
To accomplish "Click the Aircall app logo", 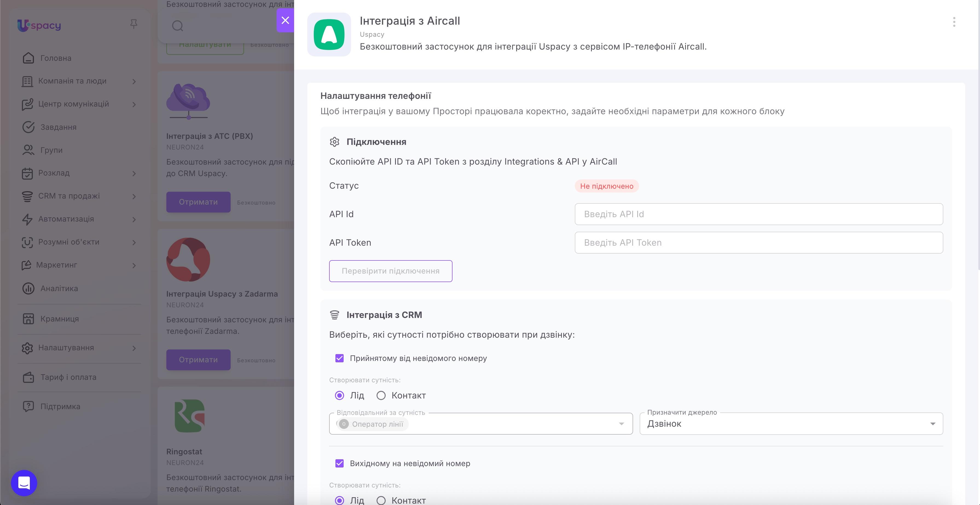I will [329, 34].
